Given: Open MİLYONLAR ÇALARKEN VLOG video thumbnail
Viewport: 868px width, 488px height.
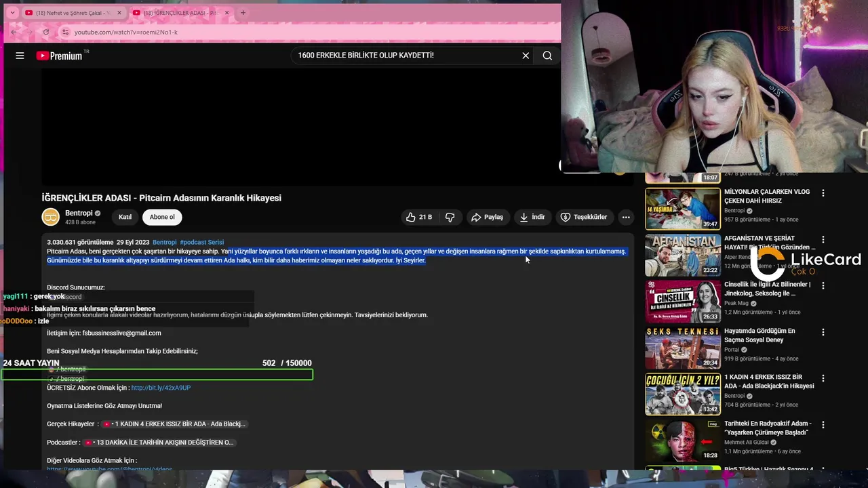Looking at the screenshot, I should coord(682,209).
